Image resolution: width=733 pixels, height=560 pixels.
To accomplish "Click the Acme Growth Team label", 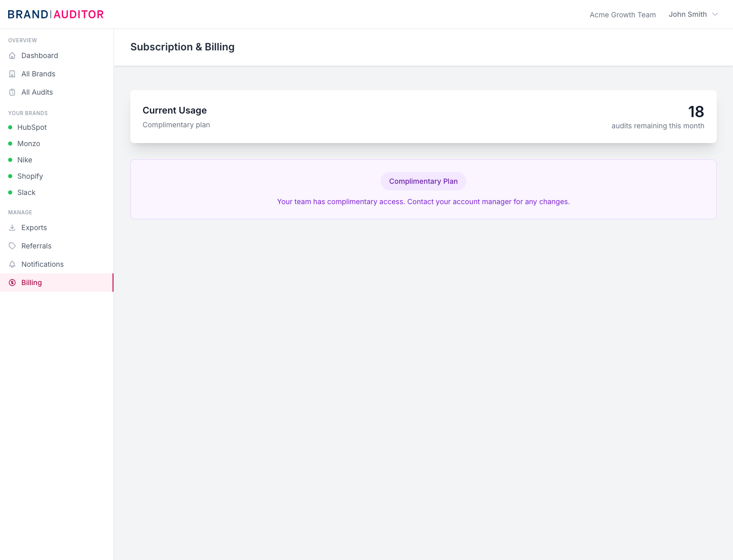I will tap(623, 15).
